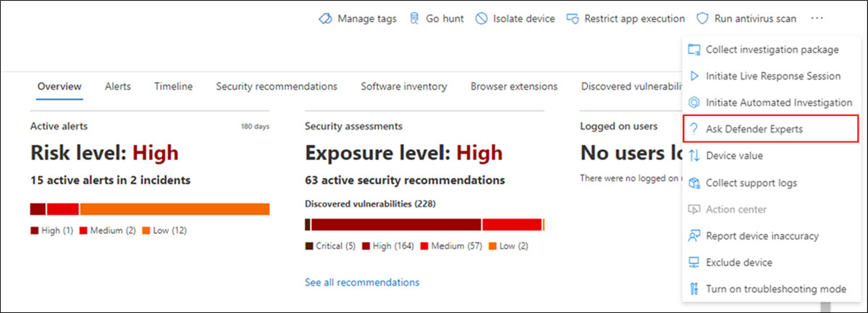
Task: Click the Run antivirus scan shield icon
Action: tap(701, 19)
